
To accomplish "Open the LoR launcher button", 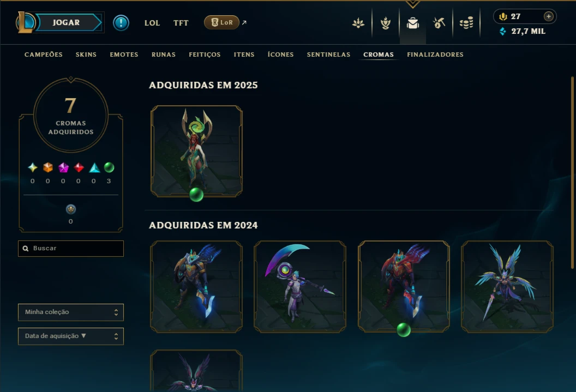I will (x=221, y=22).
